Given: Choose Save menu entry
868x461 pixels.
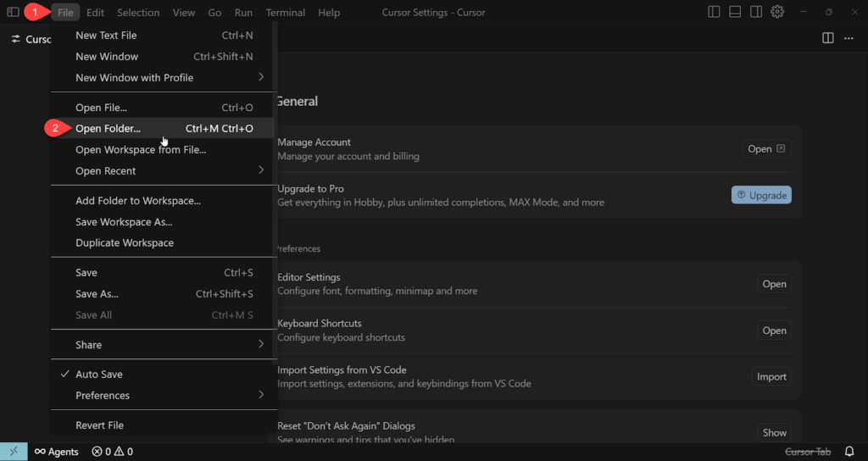Looking at the screenshot, I should click(162, 273).
